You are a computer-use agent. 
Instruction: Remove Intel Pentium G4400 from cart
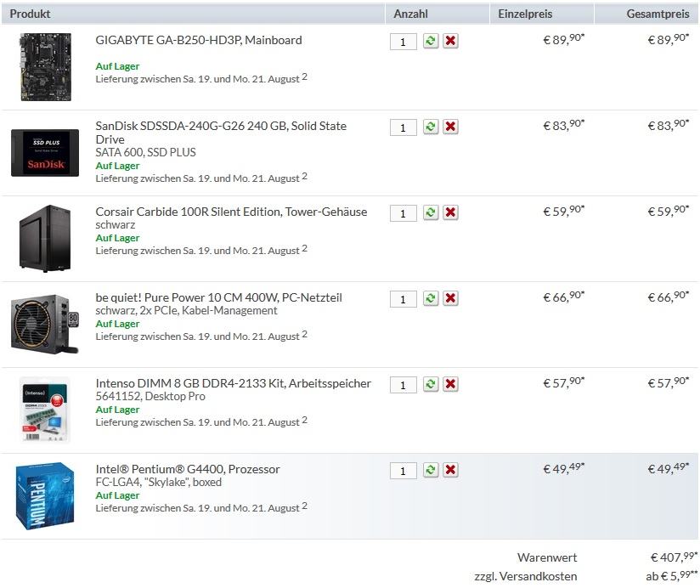tap(450, 470)
